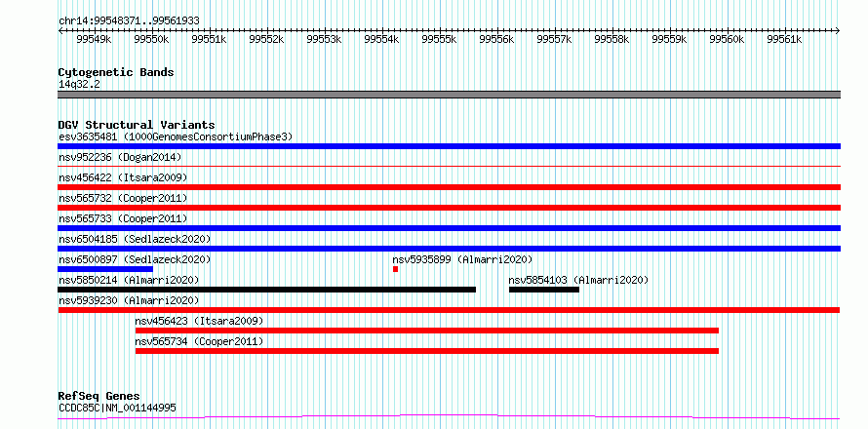
Task: Select the esv3635481 (1000GenomesConsortiumPhase3) label
Action: [176, 136]
